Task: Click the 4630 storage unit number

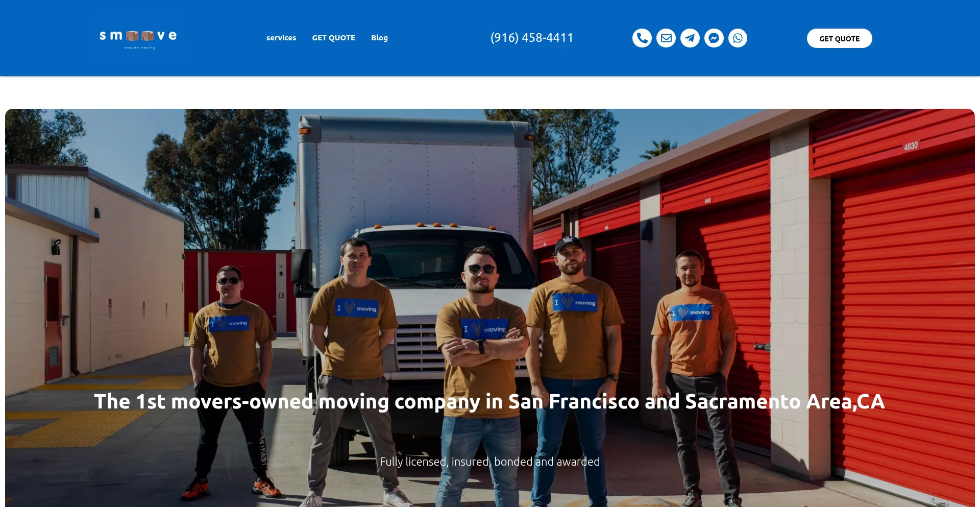Action: click(911, 146)
